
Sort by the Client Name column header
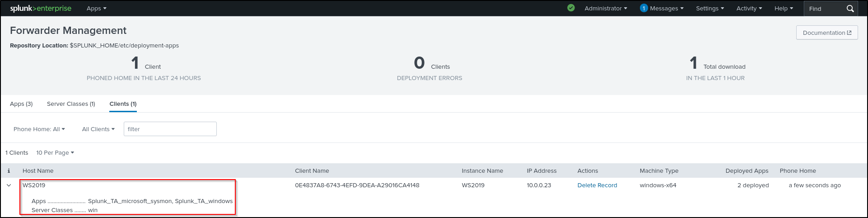tap(312, 171)
